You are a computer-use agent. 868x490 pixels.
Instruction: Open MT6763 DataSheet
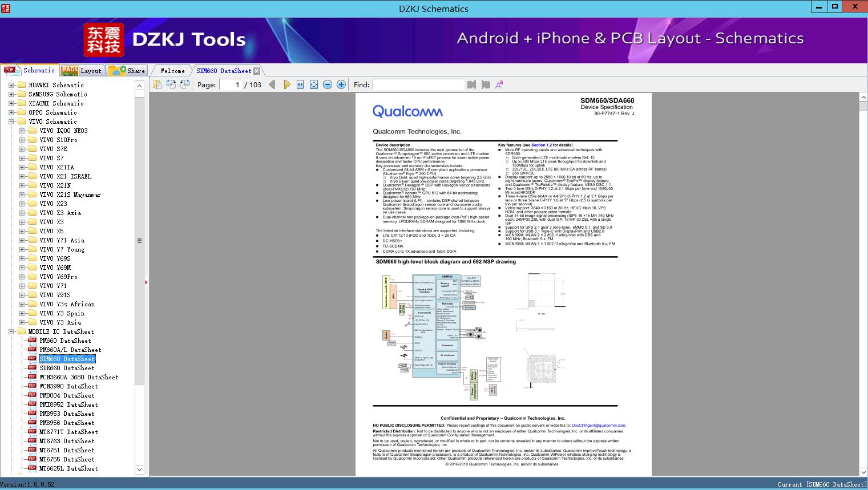67,441
